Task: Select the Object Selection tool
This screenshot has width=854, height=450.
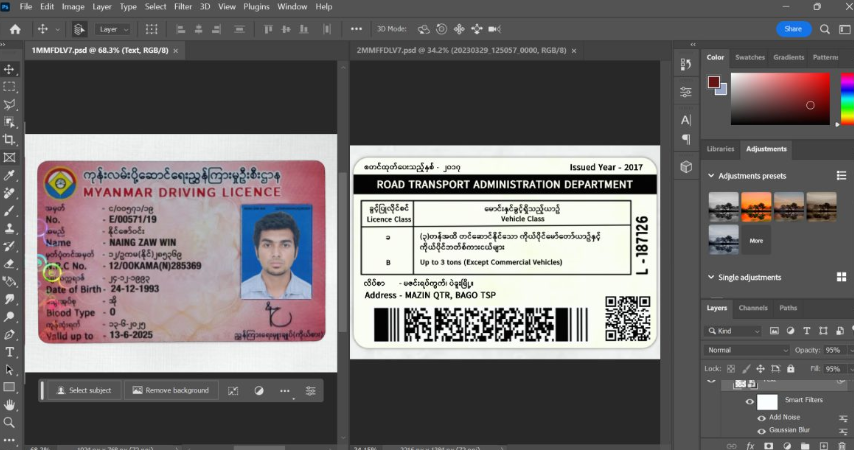Action: (9, 121)
